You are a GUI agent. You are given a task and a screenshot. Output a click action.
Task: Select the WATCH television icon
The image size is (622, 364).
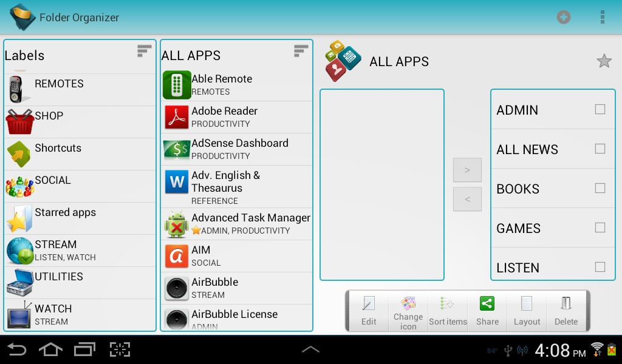point(19,315)
